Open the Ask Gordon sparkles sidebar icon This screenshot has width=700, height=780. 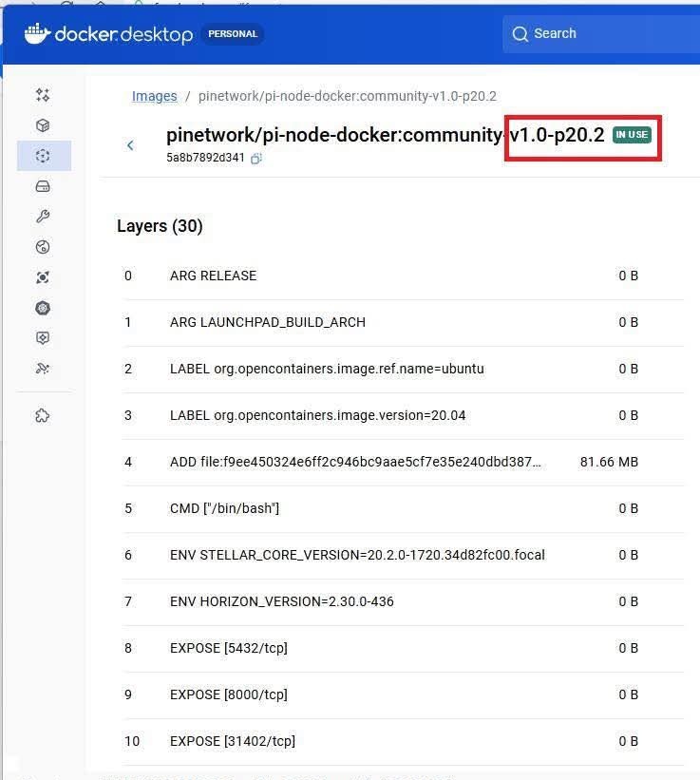(x=43, y=94)
